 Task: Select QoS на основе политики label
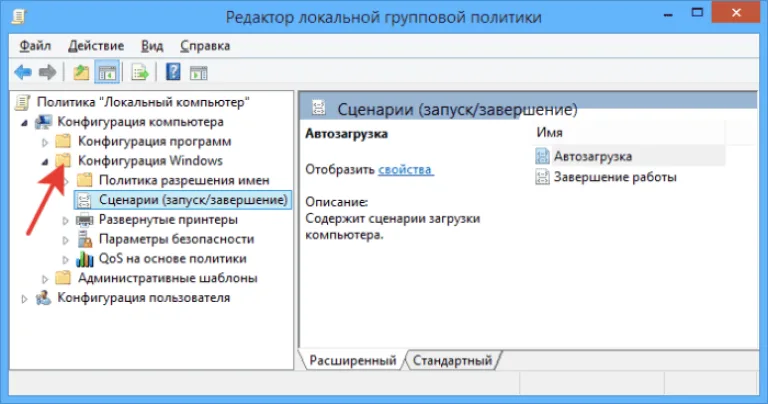pyautogui.click(x=172, y=259)
